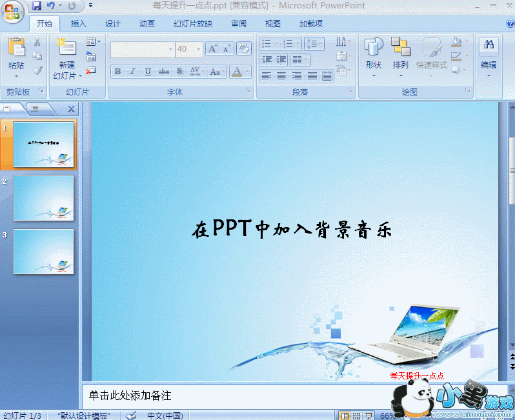Redo the last action
This screenshot has height=420, width=515.
[x=72, y=6]
